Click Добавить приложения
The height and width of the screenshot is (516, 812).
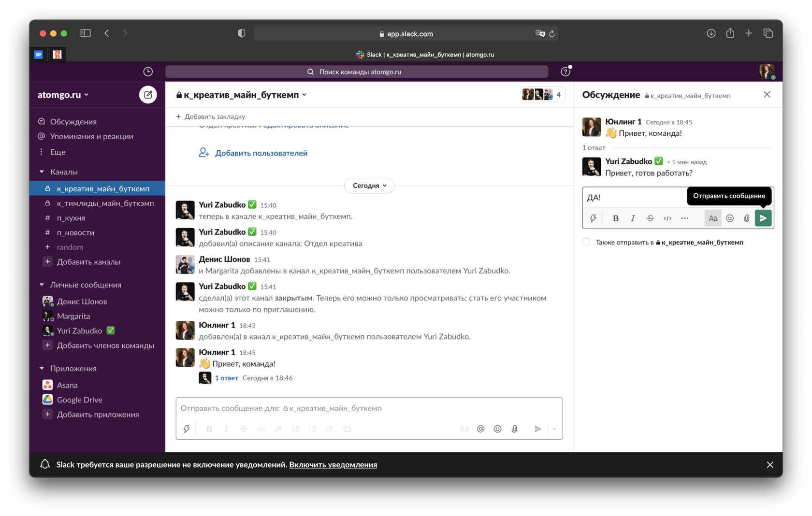click(x=97, y=415)
